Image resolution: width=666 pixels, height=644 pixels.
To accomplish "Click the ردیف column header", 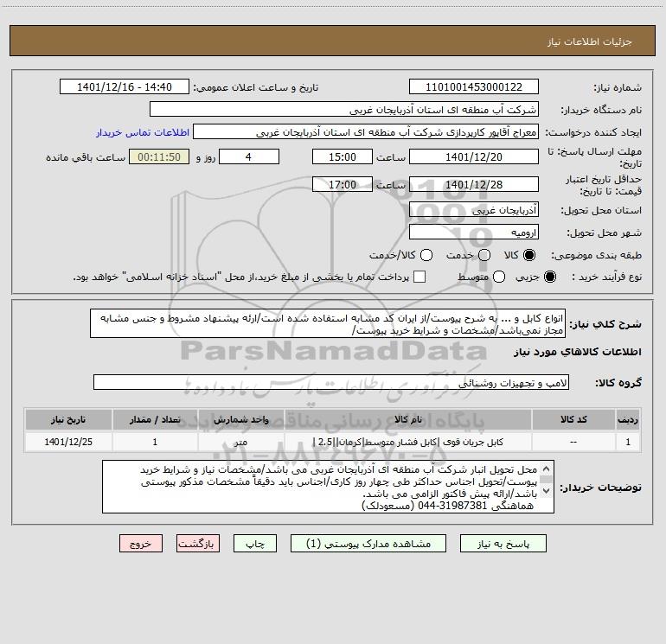I will (628, 419).
